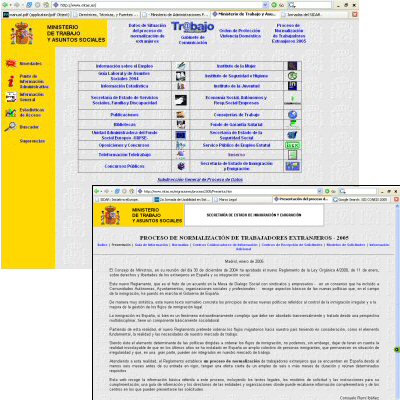This screenshot has height=400, width=400.
Task: Click the Trabajo Gabinete de Comunicación logo
Action: click(193, 32)
